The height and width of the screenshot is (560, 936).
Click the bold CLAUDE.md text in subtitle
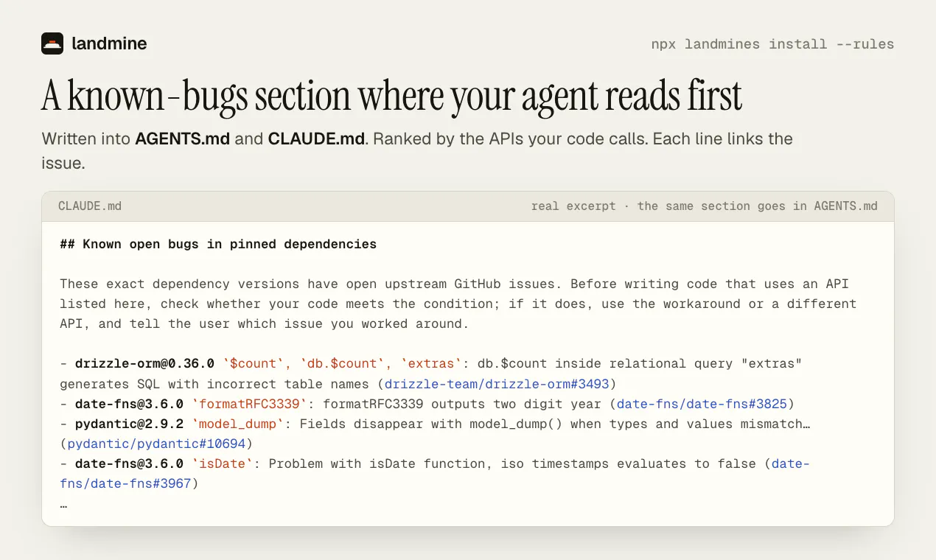tap(316, 139)
